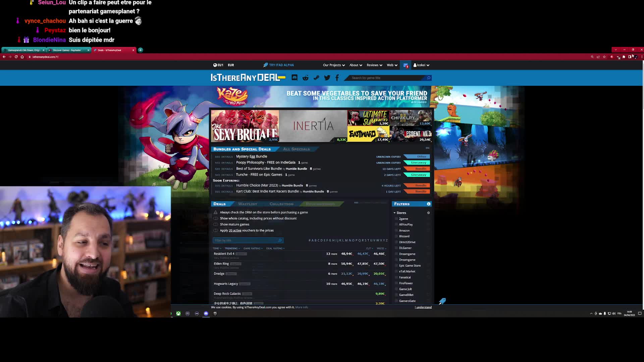Open the Discord icon in site header
This screenshot has height=362, width=644.
pyautogui.click(x=294, y=78)
